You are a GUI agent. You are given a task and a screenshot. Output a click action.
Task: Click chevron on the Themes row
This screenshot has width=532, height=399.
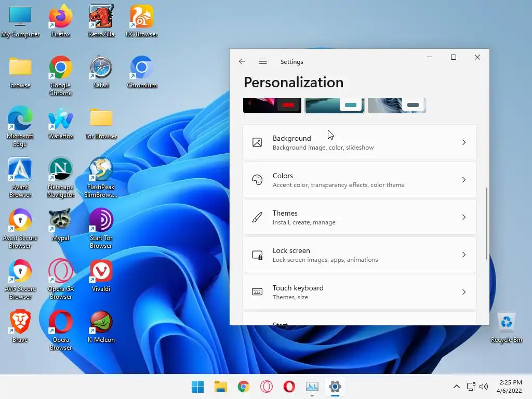point(464,217)
